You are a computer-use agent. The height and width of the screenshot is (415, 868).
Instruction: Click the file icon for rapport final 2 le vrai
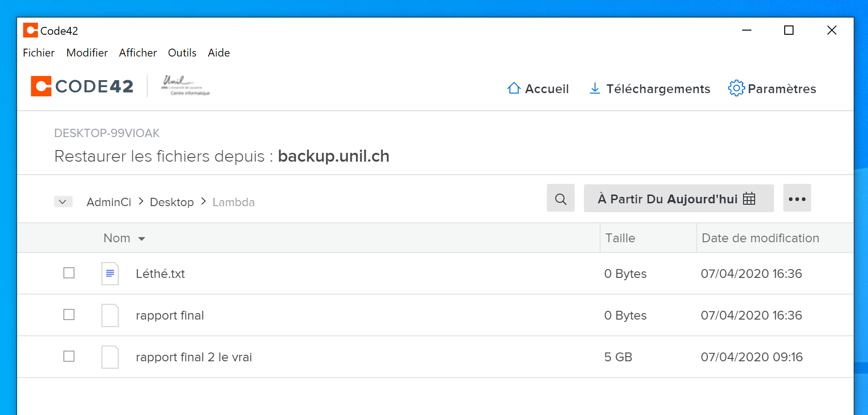coord(110,357)
